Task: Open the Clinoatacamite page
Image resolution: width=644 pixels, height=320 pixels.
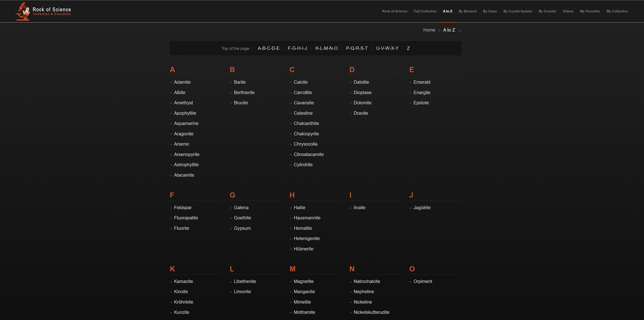Action: 309,154
